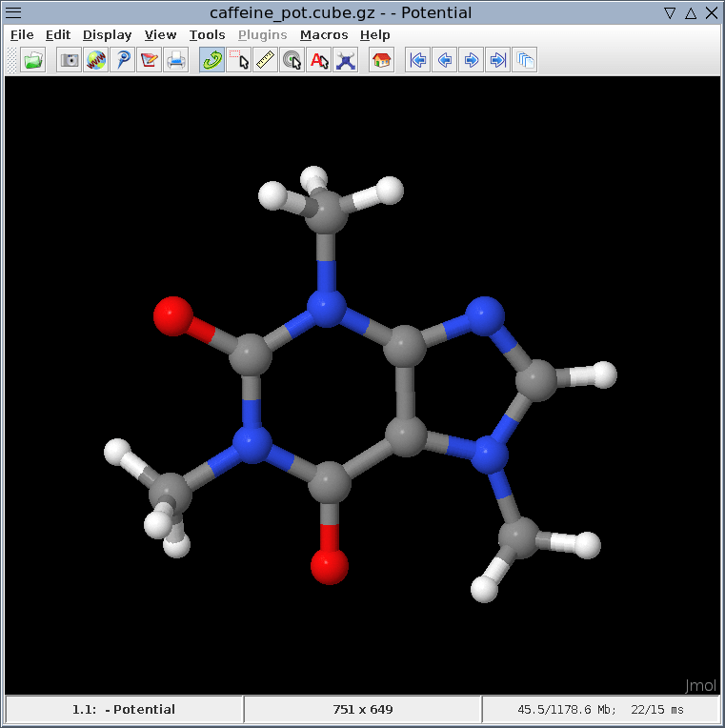Click the Print icon
The height and width of the screenshot is (728, 725).
[x=176, y=60]
